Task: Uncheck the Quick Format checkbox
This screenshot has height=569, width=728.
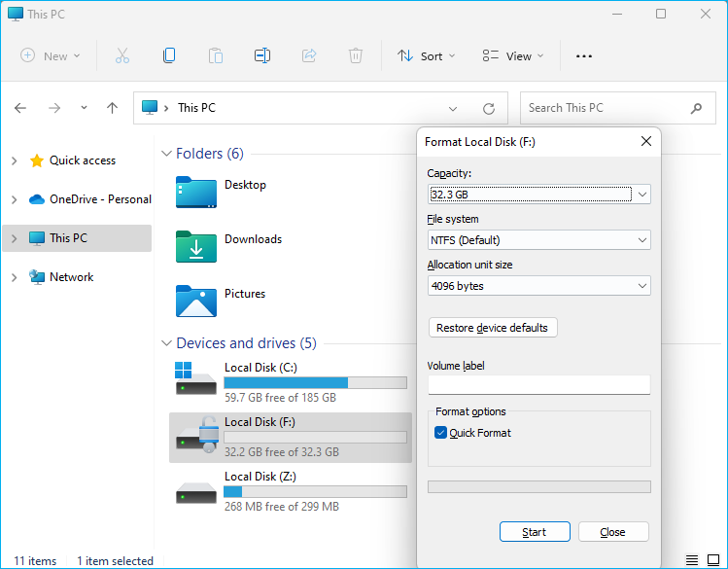Action: click(441, 433)
